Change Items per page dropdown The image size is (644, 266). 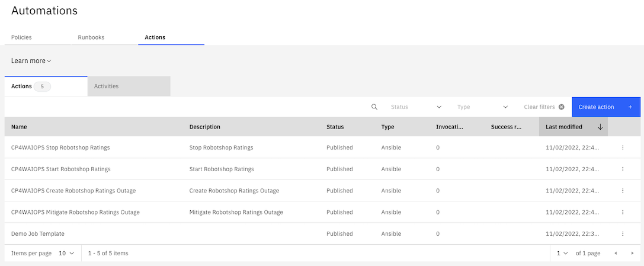66,254
